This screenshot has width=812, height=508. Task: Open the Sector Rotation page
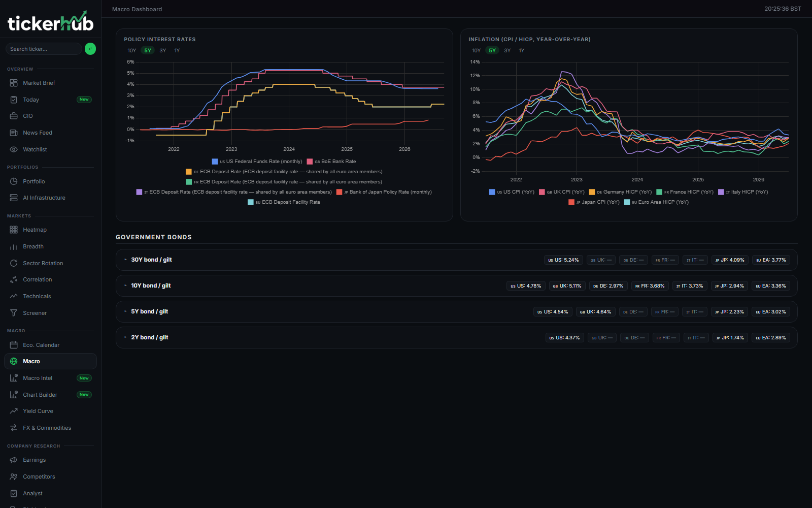[50, 263]
